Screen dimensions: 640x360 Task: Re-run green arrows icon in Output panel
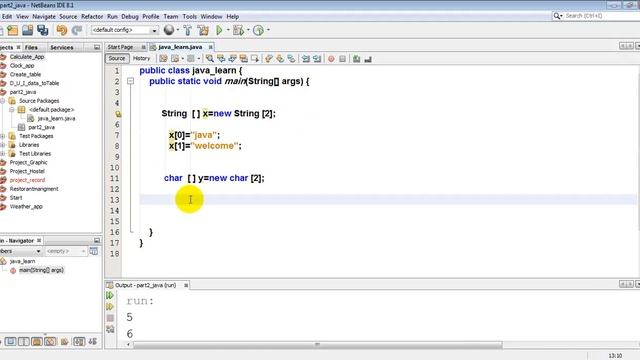click(110, 295)
